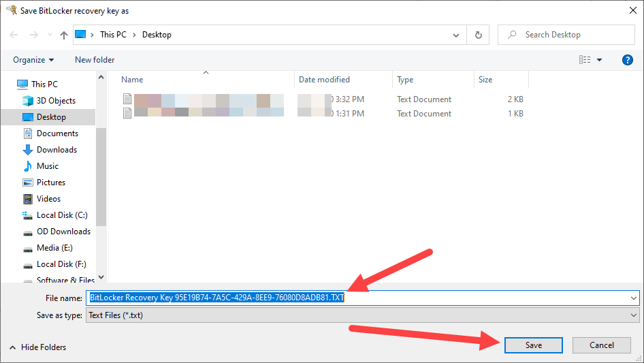Open Music in the navigation pane

[x=47, y=166]
